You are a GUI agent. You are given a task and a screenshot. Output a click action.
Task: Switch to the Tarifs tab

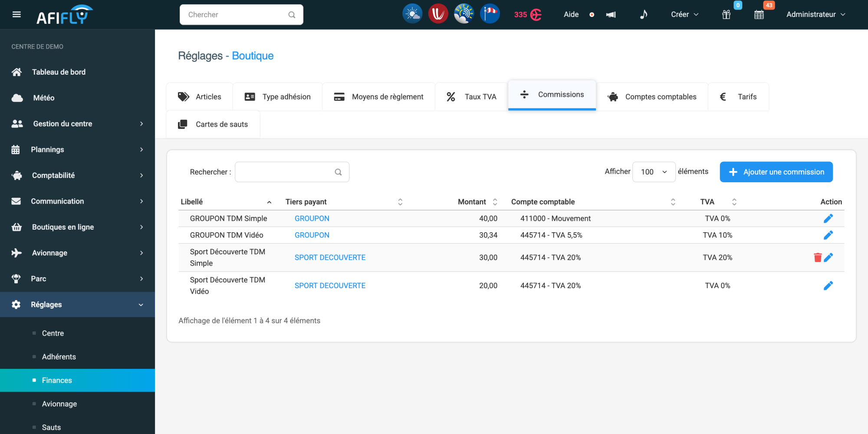click(x=738, y=97)
